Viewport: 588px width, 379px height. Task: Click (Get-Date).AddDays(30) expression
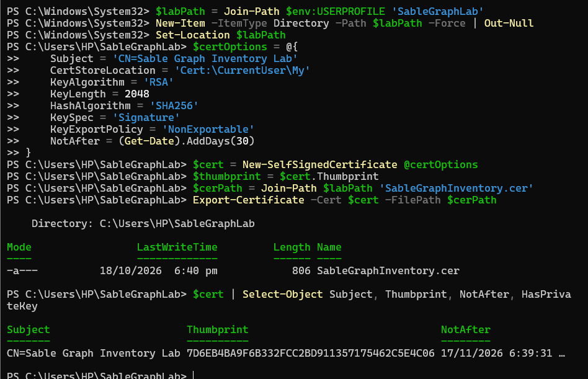(x=186, y=141)
